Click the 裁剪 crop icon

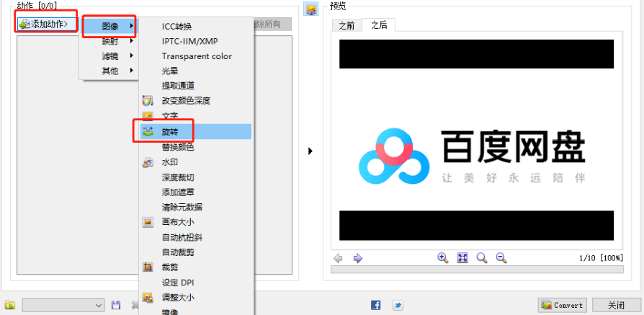click(148, 267)
